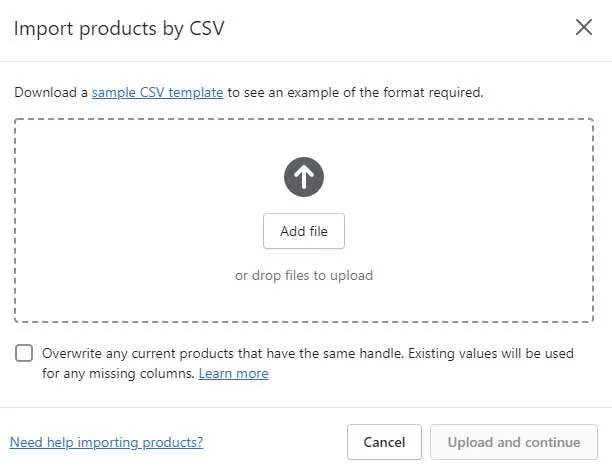The image size is (612, 471).
Task: Follow the Learn more link
Action: pyautogui.click(x=233, y=373)
